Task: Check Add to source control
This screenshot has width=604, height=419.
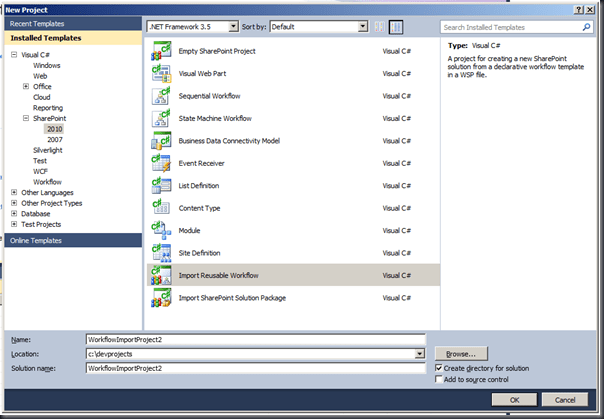Action: 439,380
